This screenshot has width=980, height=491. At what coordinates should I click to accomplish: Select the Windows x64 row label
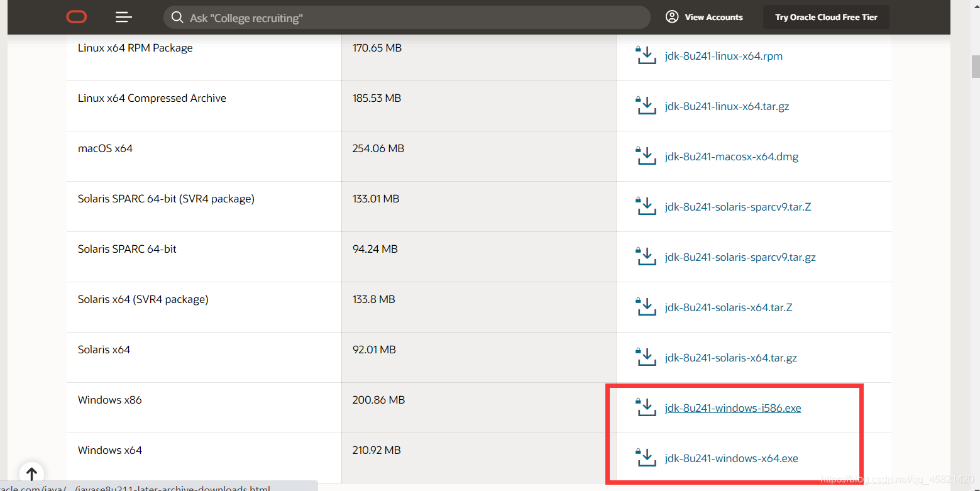[110, 450]
